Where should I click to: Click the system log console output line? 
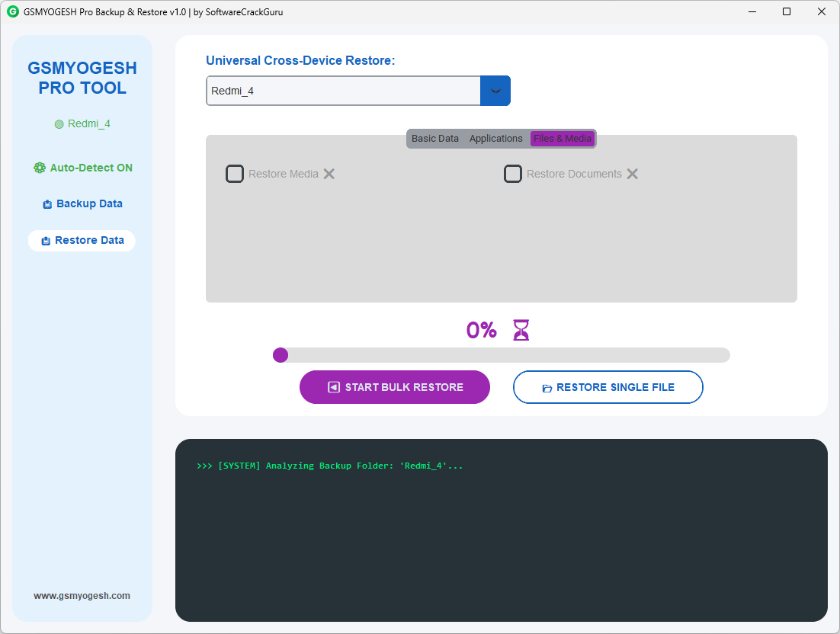click(x=330, y=466)
